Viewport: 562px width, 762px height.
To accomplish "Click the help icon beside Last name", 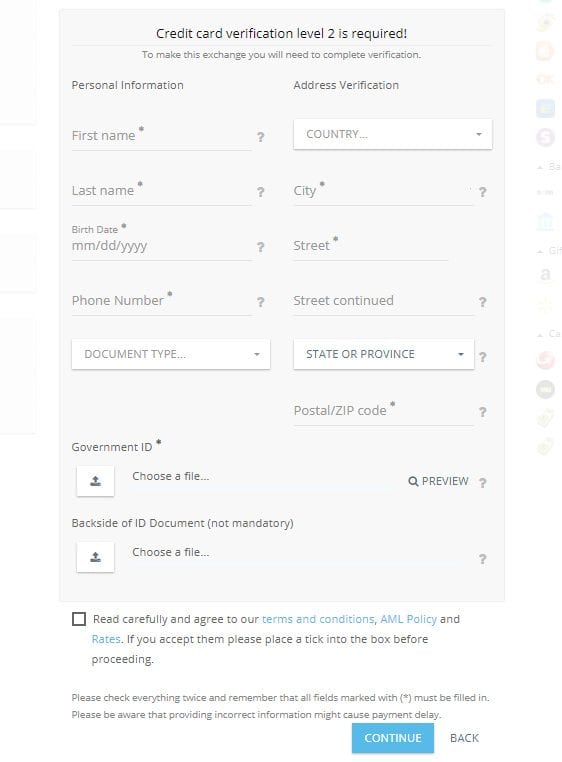I will tap(261, 192).
